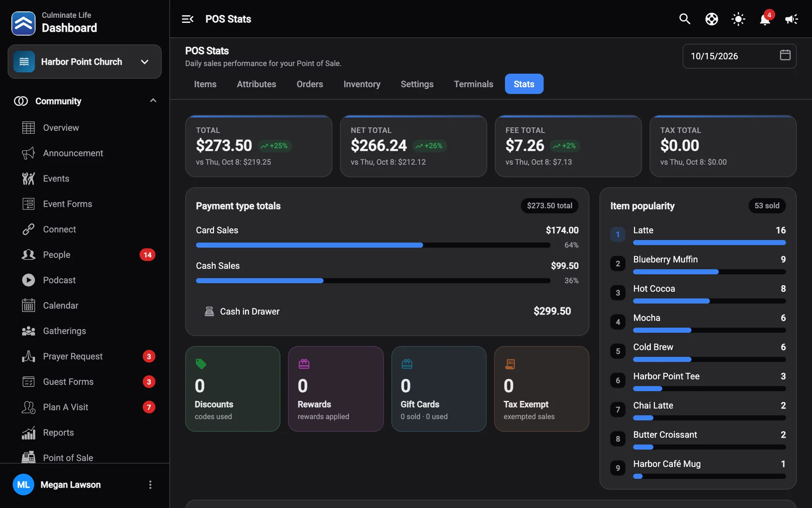This screenshot has height=508, width=812.
Task: Open Overview in the sidebar
Action: pos(85,128)
